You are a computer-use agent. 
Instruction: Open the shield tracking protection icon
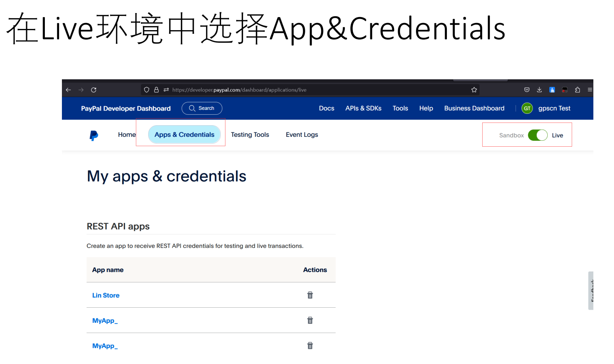[x=146, y=90]
